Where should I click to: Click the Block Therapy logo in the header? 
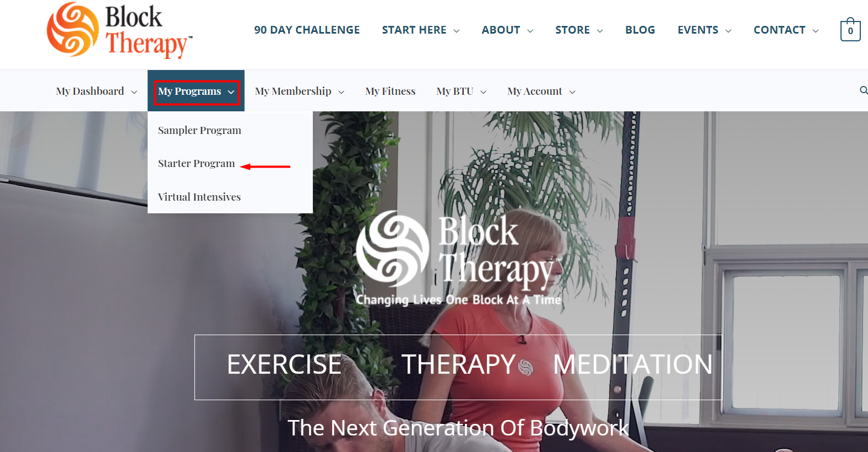point(120,31)
